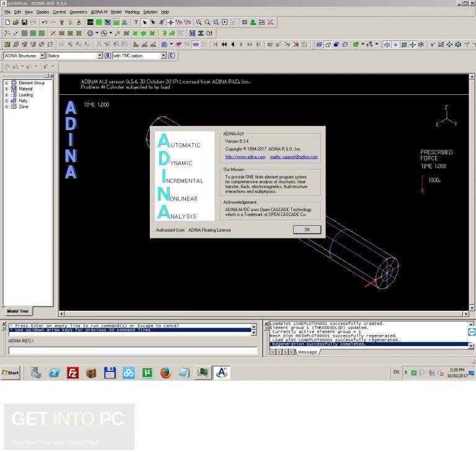This screenshot has width=476, height=452.
Task: Click the mailto support@adina.com link
Action: [294, 157]
